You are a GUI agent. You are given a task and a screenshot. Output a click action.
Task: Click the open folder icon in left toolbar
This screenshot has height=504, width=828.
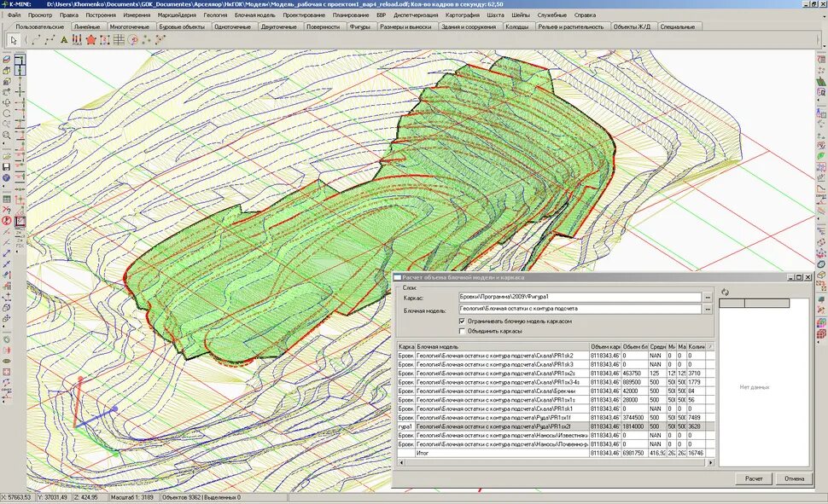6,156
